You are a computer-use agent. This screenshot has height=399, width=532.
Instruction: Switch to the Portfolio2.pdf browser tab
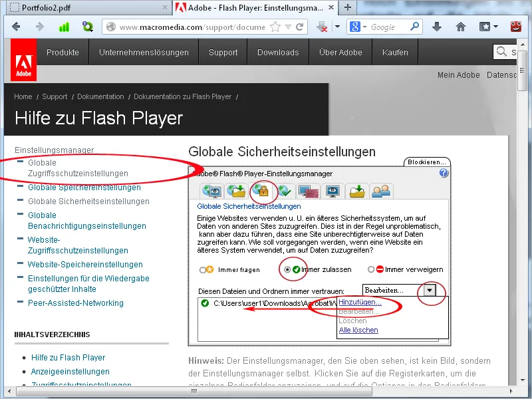pyautogui.click(x=88, y=7)
